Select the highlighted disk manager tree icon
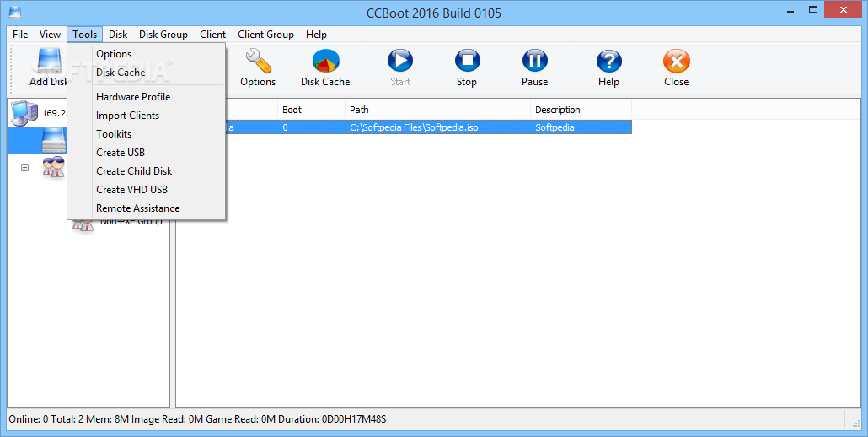This screenshot has height=437, width=868. pos(54,140)
